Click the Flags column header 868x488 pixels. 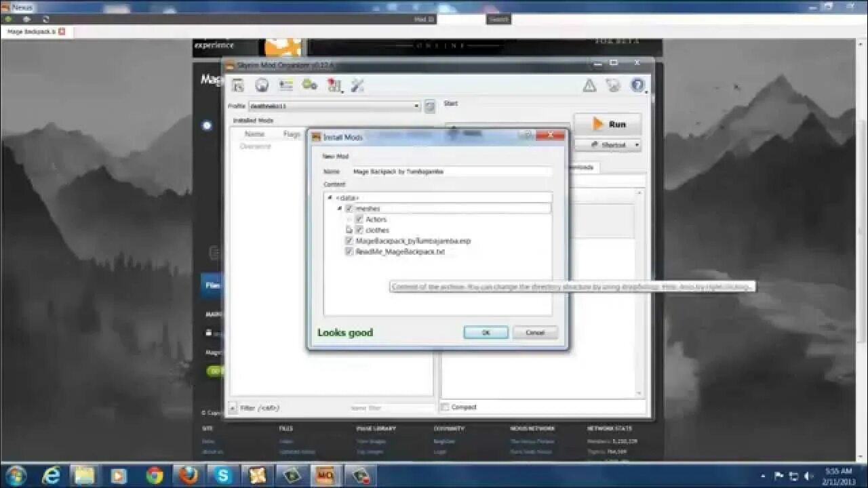click(x=292, y=134)
